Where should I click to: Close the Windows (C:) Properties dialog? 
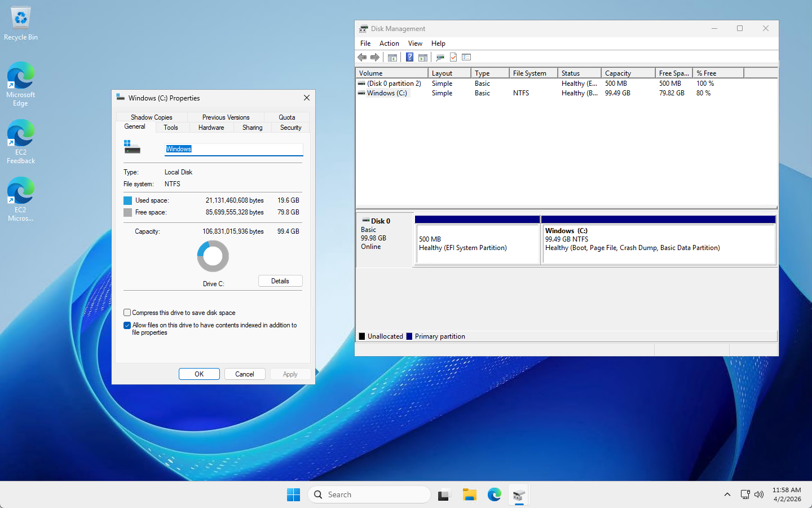pos(307,98)
